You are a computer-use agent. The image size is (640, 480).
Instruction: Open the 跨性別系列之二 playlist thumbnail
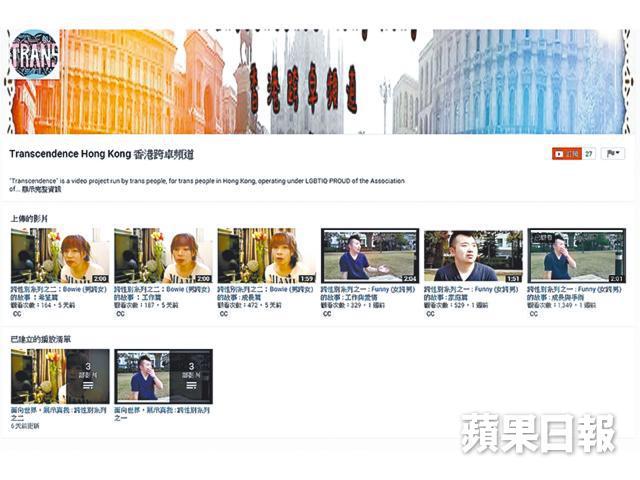[60, 376]
